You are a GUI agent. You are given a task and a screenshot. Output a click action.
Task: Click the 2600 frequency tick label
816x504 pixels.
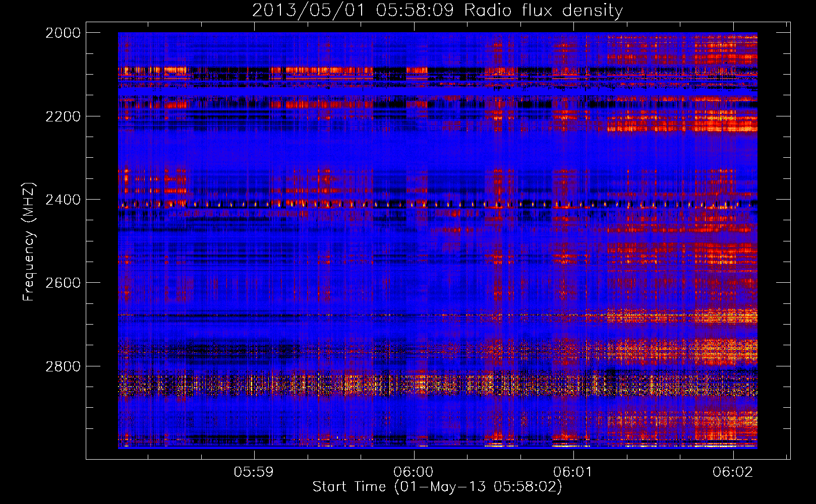tap(63, 283)
